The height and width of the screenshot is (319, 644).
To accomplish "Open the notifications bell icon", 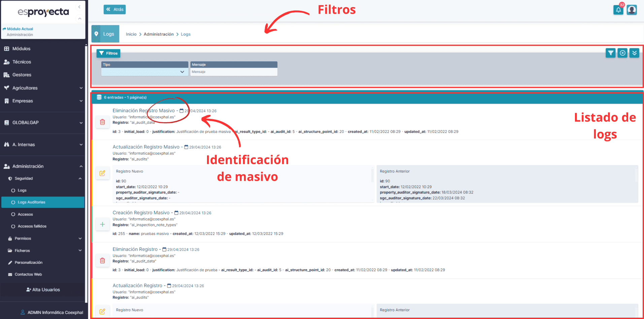I will (x=618, y=10).
